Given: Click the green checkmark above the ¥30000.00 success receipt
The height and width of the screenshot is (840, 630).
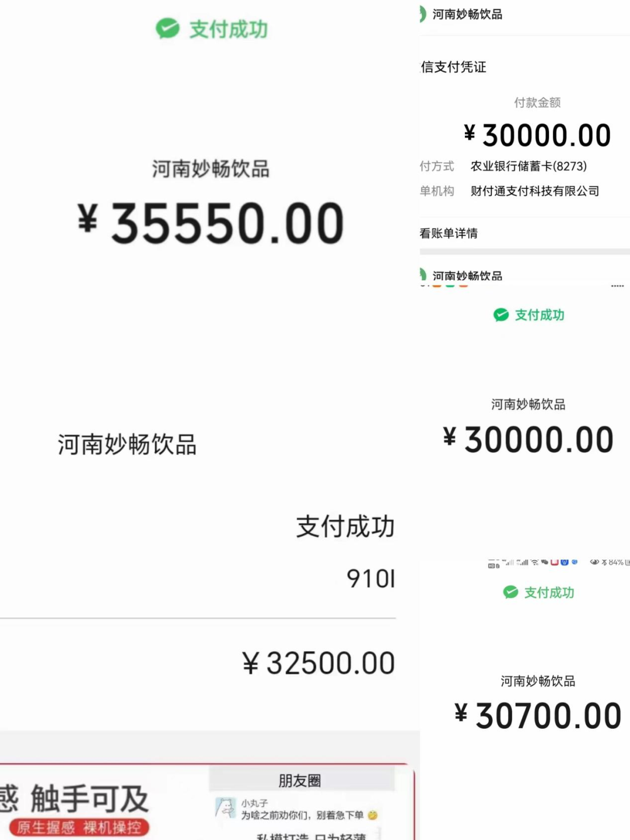Looking at the screenshot, I should click(x=501, y=315).
